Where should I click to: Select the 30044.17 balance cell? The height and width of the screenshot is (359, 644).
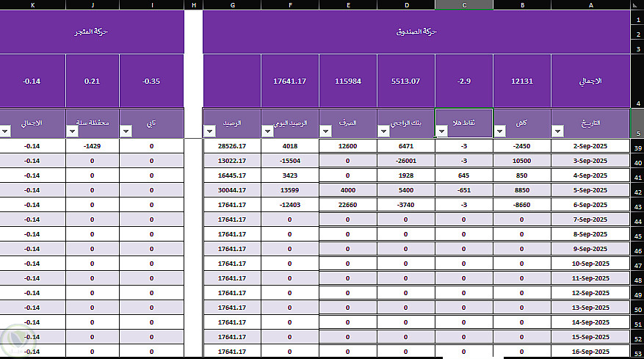(232, 190)
